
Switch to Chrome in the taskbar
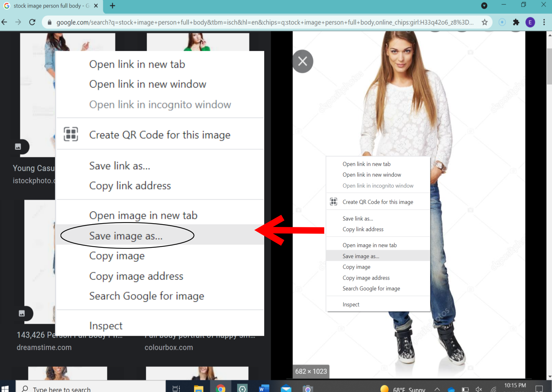click(x=220, y=389)
